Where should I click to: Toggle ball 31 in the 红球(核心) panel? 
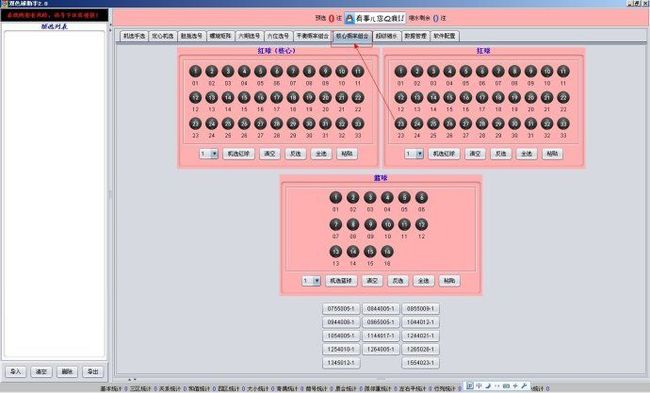[325, 124]
